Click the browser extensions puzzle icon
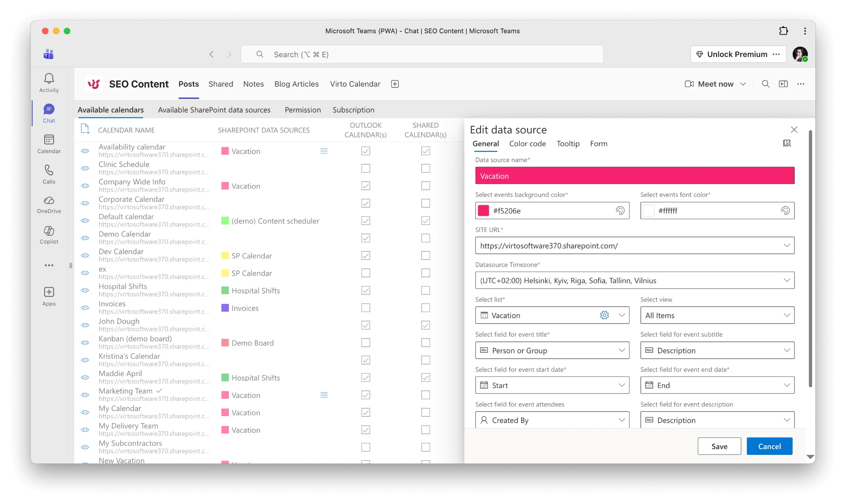Screen dimensions: 846x504 (783, 31)
